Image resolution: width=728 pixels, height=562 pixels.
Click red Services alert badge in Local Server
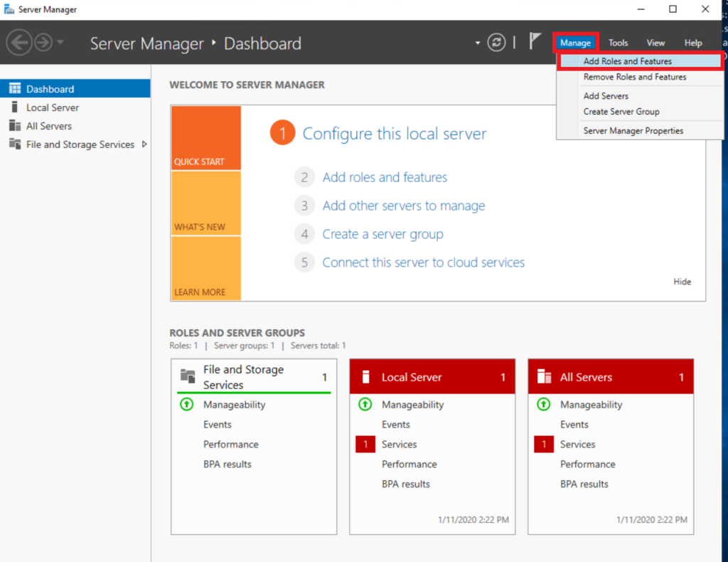coord(365,445)
